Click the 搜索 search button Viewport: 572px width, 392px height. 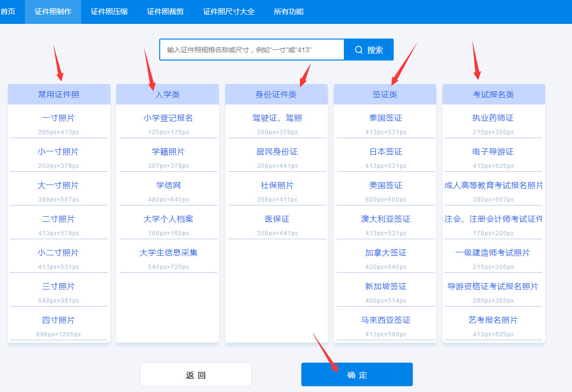(369, 49)
